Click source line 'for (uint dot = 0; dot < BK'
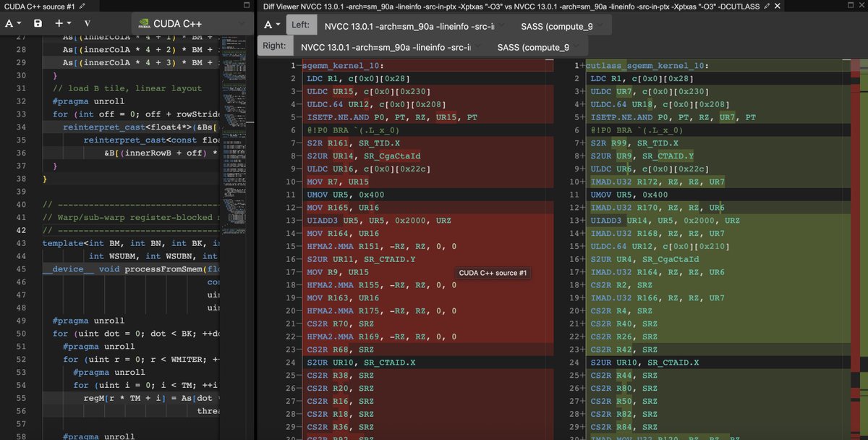Viewport: 868px width, 440px height. click(135, 334)
